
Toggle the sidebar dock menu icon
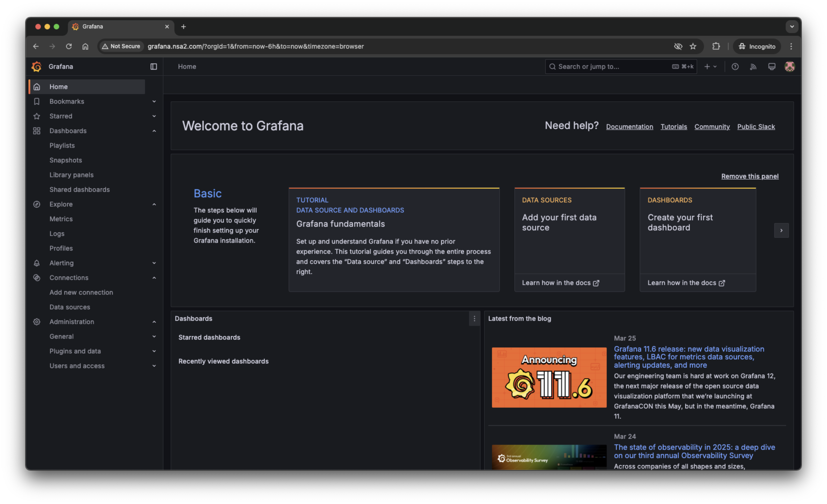click(153, 67)
